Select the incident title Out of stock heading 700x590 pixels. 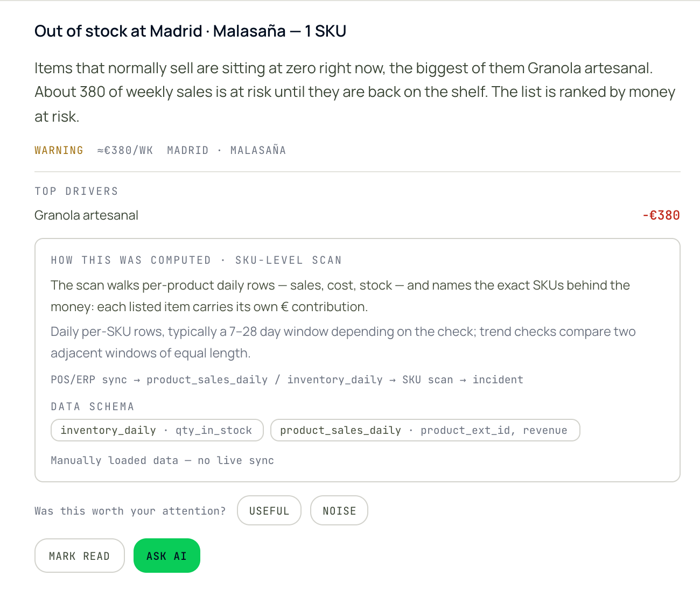[x=190, y=31]
